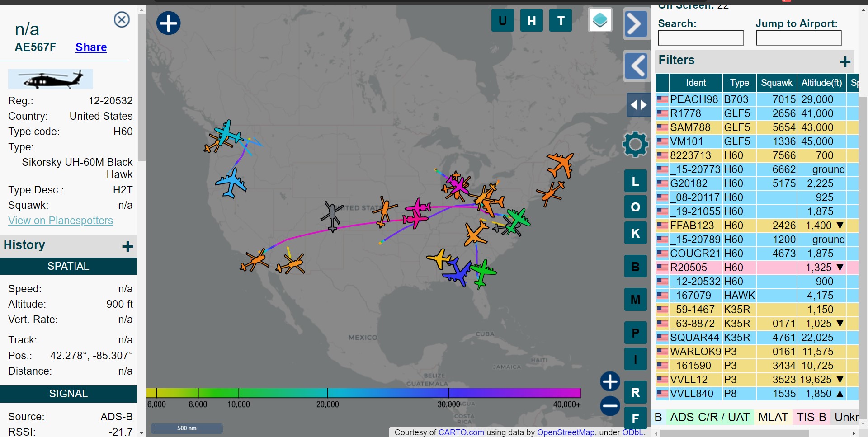The width and height of the screenshot is (868, 437).
Task: Click the CARTO.com attribution link
Action: (x=461, y=432)
